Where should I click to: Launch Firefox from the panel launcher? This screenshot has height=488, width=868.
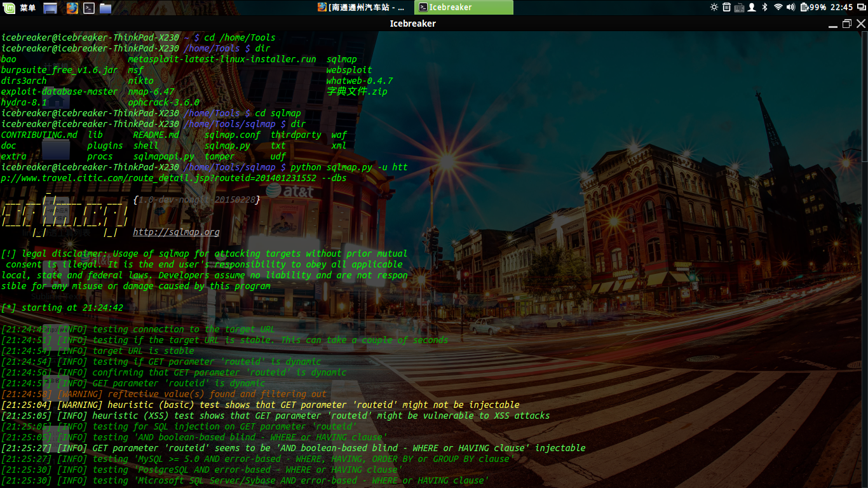[x=72, y=8]
